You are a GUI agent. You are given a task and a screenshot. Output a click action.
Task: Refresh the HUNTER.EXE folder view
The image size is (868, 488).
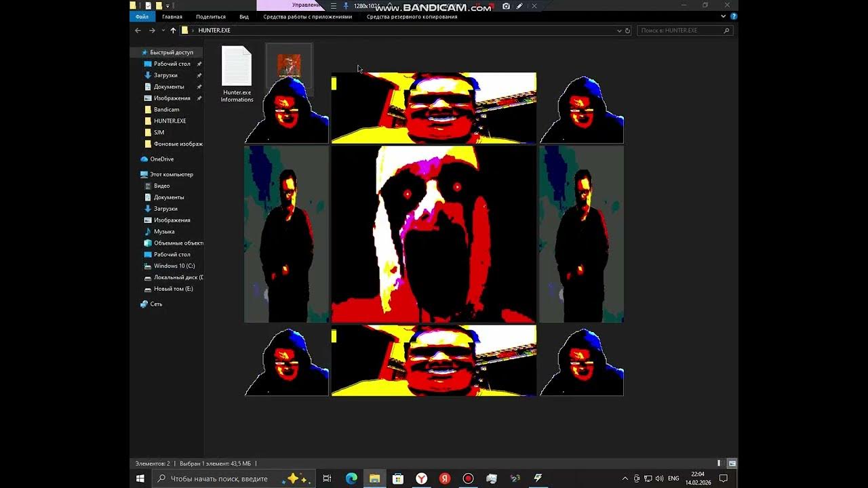(x=627, y=30)
